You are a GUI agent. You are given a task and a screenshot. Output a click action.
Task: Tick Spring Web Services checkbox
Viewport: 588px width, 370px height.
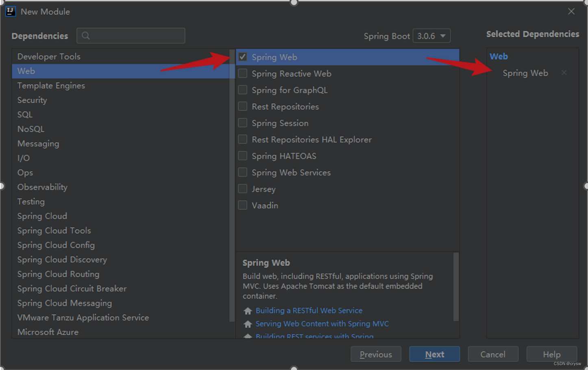click(x=243, y=172)
